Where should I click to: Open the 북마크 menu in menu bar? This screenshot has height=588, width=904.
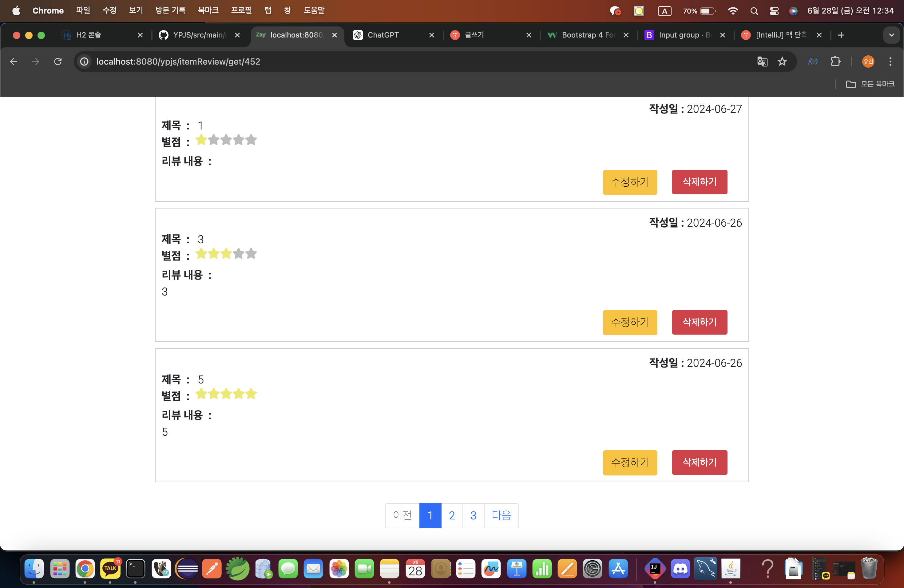(x=208, y=11)
